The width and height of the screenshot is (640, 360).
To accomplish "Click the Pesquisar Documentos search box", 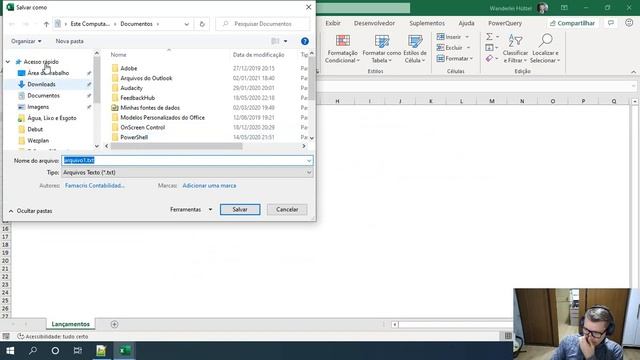I will [262, 24].
